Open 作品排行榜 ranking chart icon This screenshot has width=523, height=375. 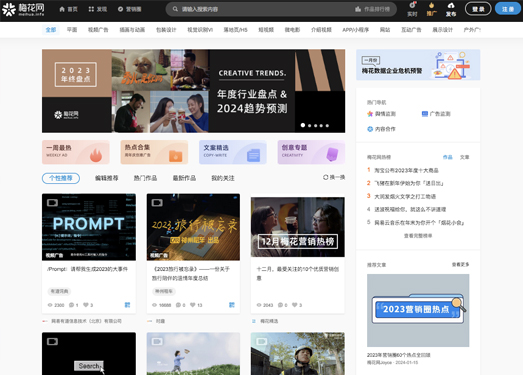(x=358, y=9)
